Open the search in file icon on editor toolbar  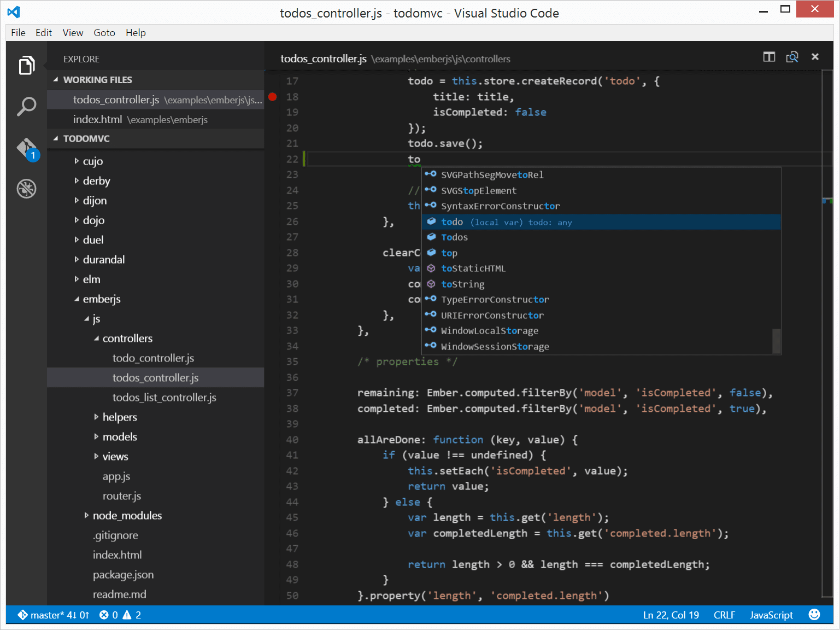point(792,57)
